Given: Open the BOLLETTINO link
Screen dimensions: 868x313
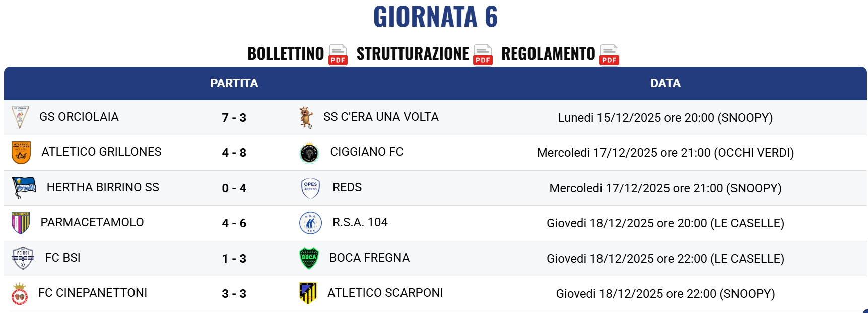Looking at the screenshot, I should [x=286, y=54].
